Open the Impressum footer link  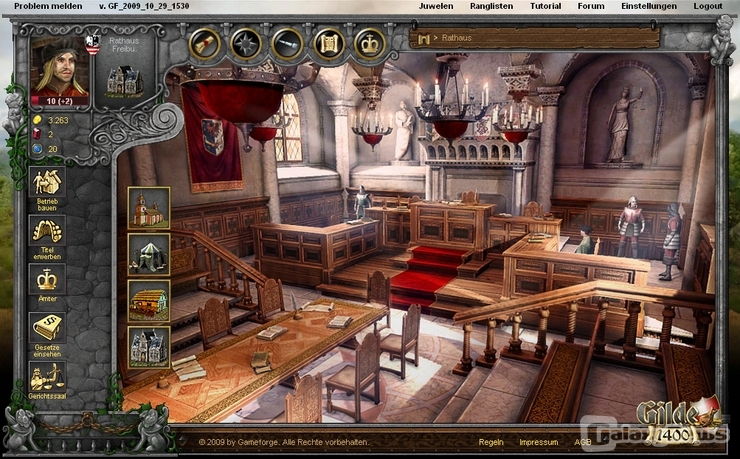click(538, 441)
